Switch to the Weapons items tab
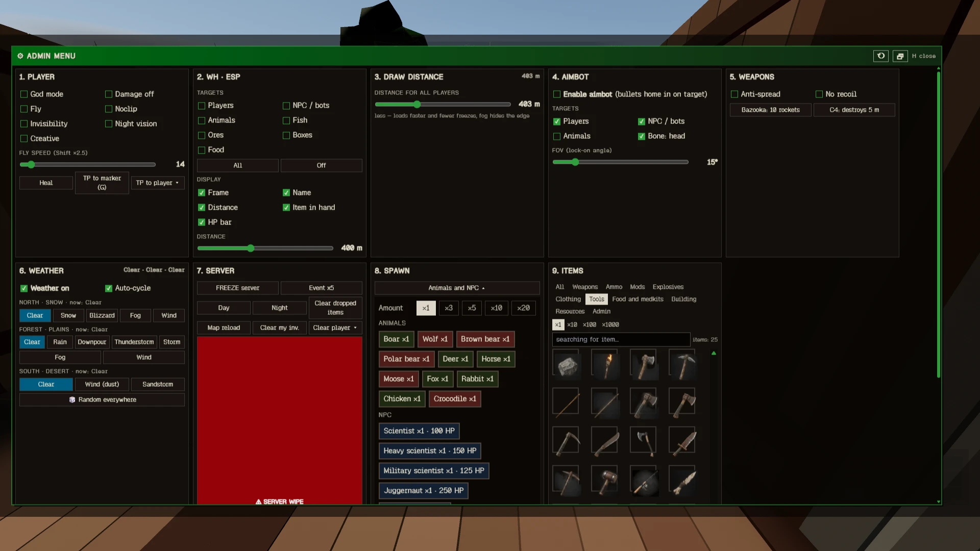Viewport: 980px width, 551px height. click(585, 287)
